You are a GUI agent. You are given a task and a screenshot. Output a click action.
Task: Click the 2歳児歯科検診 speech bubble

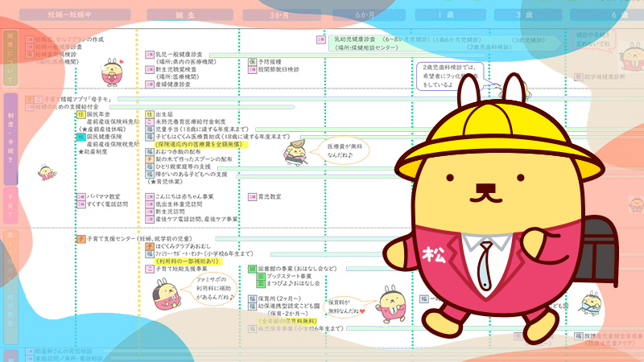tap(450, 76)
